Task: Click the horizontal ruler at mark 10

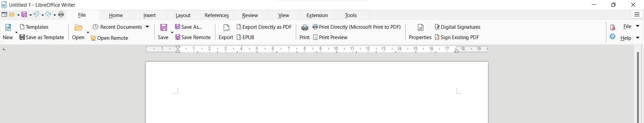Action: tap(336, 49)
